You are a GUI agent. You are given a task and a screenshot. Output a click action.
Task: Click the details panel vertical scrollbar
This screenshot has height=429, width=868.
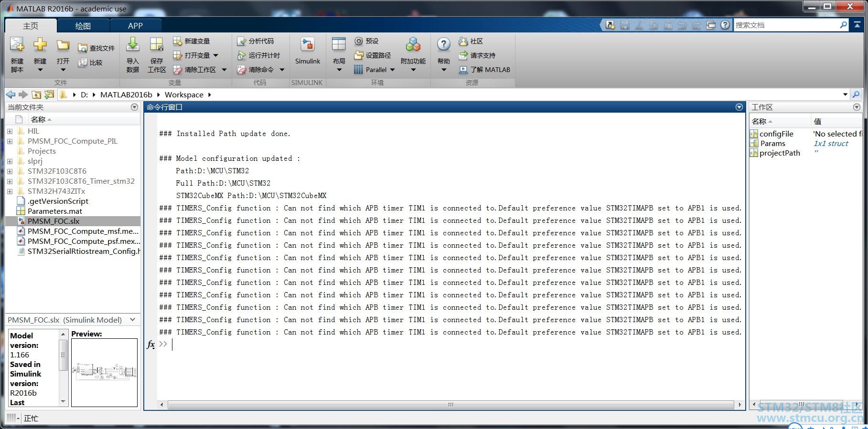(63, 356)
